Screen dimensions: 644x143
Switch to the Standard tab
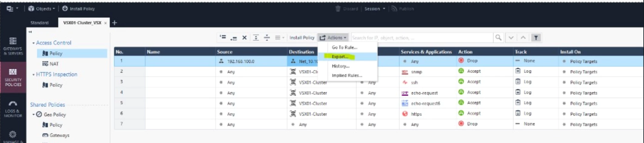click(x=39, y=23)
